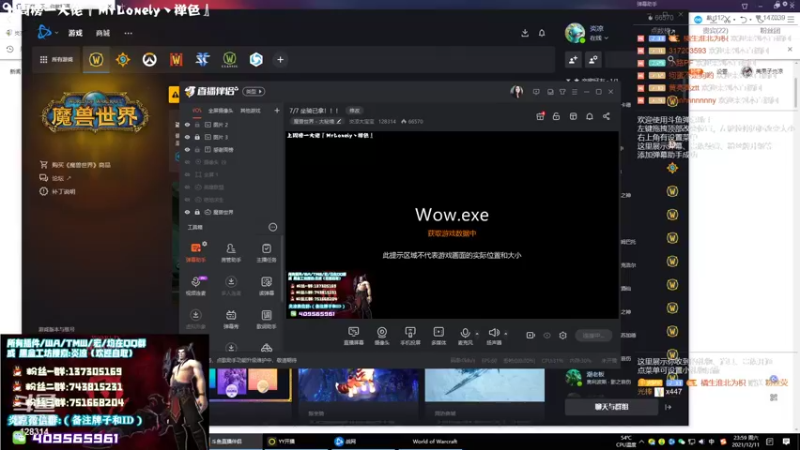Toggle visibility of 图片 3 source
Screen dimensions: 800x450
tap(187, 137)
